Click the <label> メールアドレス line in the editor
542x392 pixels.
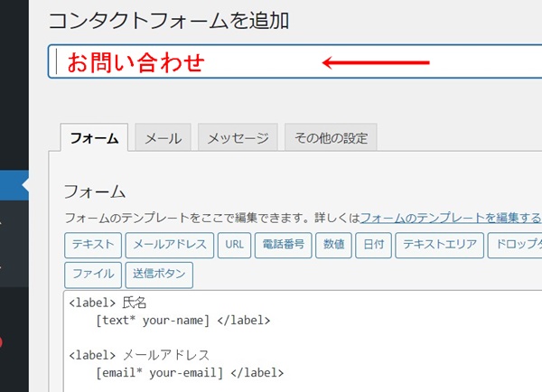coord(139,355)
